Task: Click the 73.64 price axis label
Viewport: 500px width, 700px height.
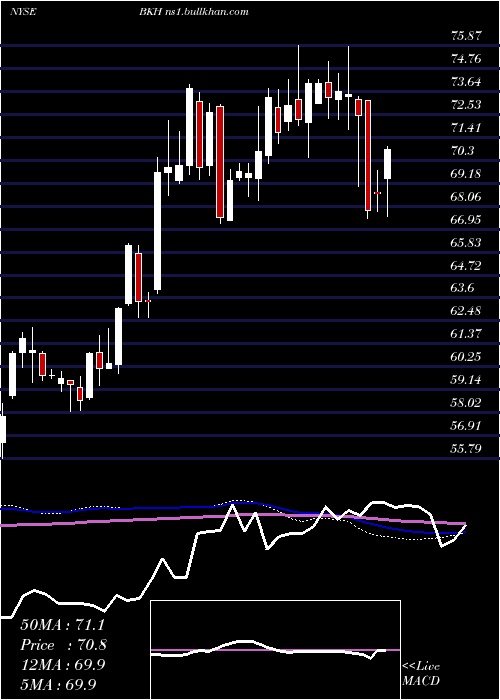Action: coord(467,82)
